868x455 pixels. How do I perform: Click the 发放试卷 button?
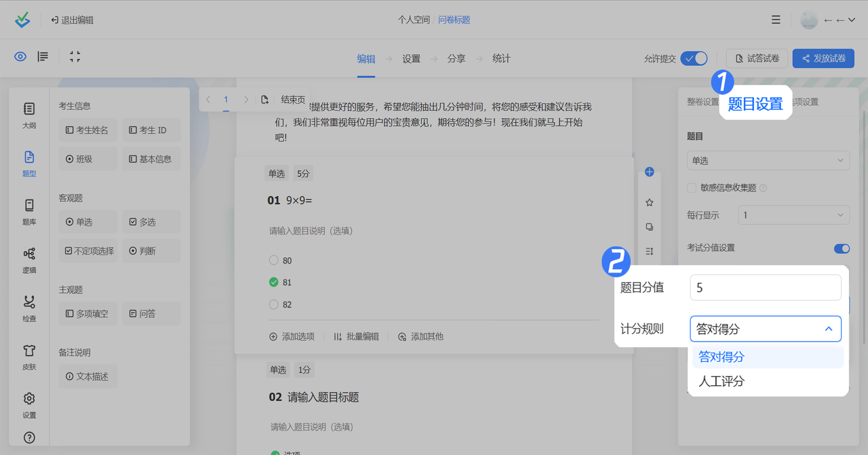(x=823, y=58)
